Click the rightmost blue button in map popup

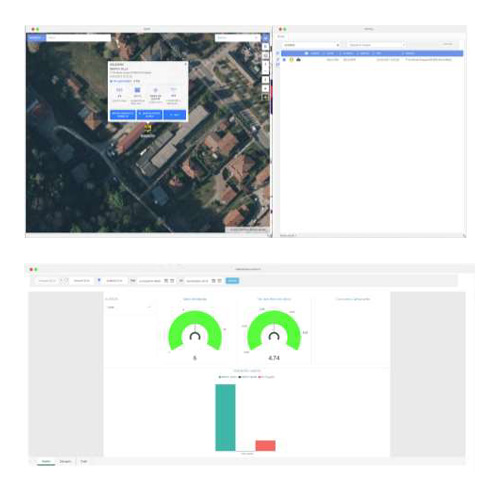[175, 115]
